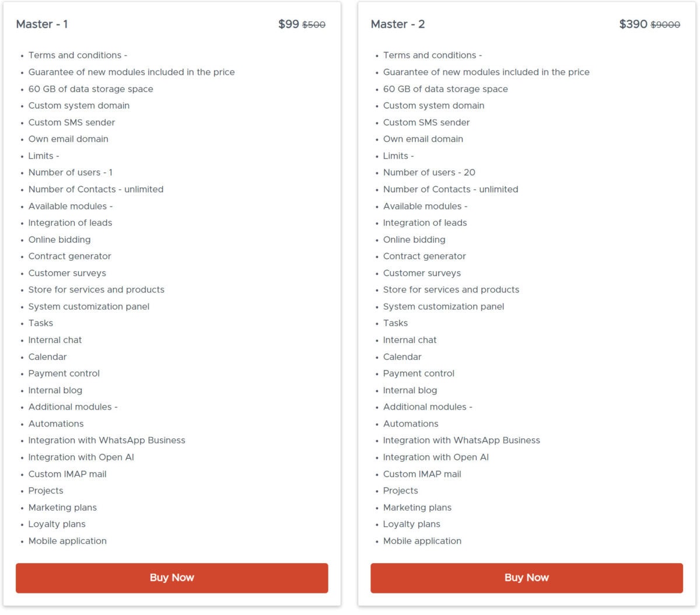The image size is (700, 615).
Task: Select 'Number of users - 20' list item
Action: [x=429, y=172]
